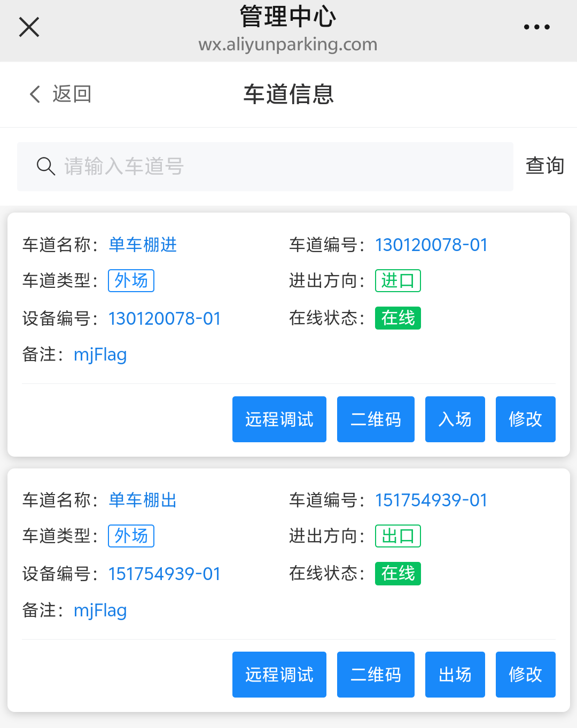Viewport: 577px width, 728px height.
Task: Open 修改 for the first lane card
Action: click(x=525, y=419)
